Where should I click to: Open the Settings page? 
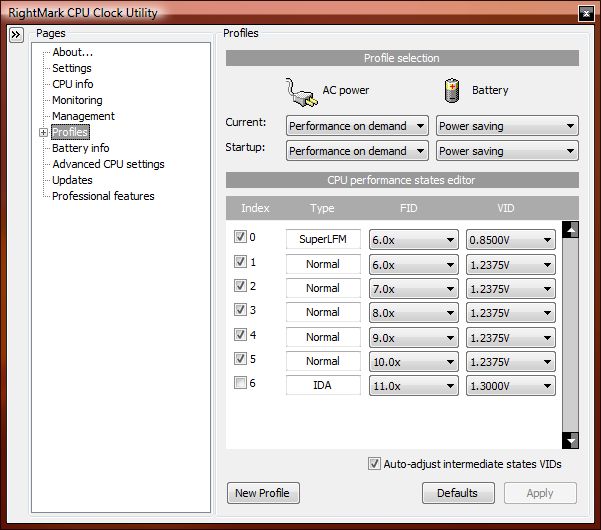click(x=72, y=68)
